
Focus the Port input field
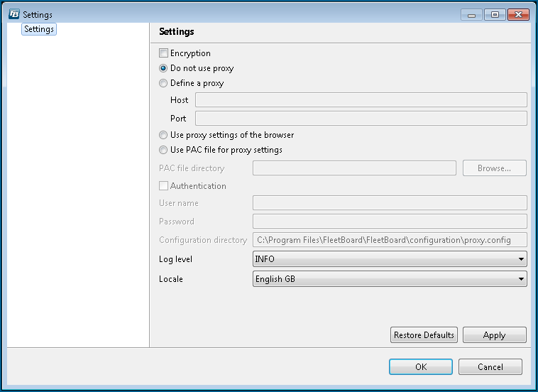coord(361,119)
